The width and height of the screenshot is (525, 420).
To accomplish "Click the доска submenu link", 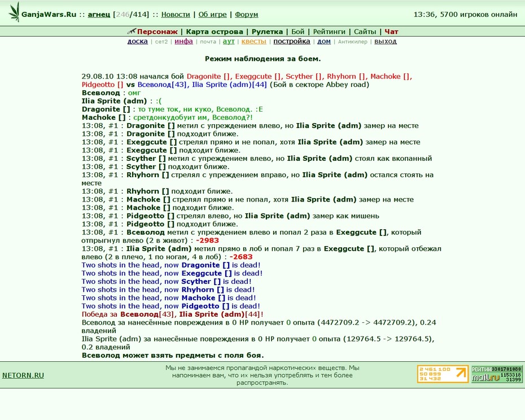I will 138,41.
